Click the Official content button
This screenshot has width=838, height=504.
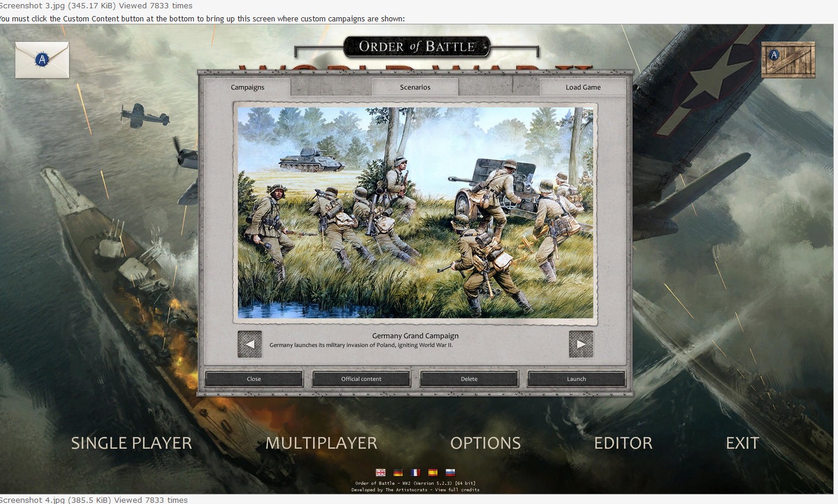coord(361,379)
